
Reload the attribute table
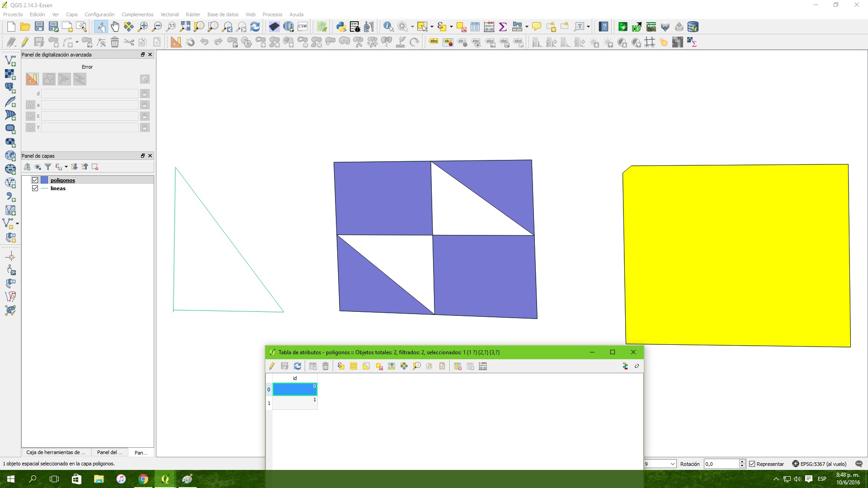(x=297, y=366)
